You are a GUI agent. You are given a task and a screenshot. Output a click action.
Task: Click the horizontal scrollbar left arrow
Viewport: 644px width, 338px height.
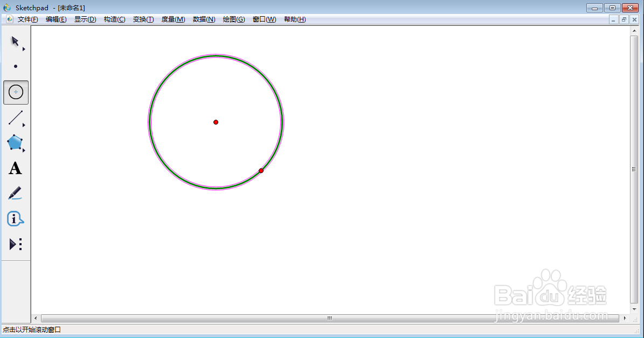(36, 318)
